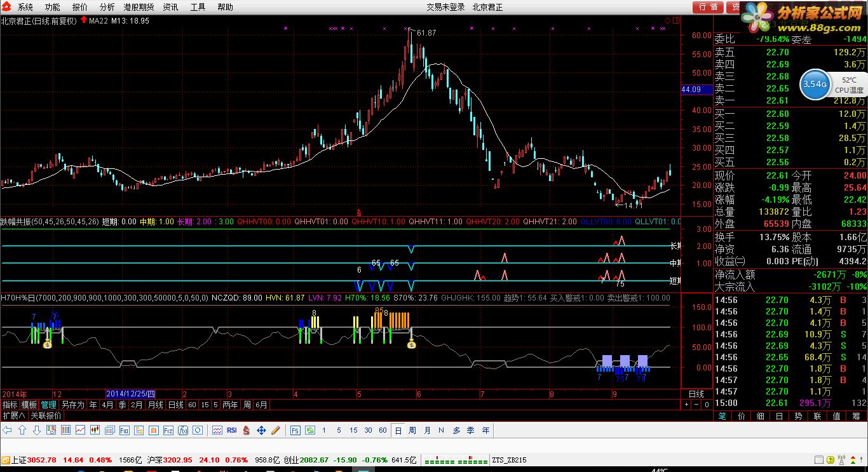Activate the blue four-way move arrows icon

tap(261, 430)
